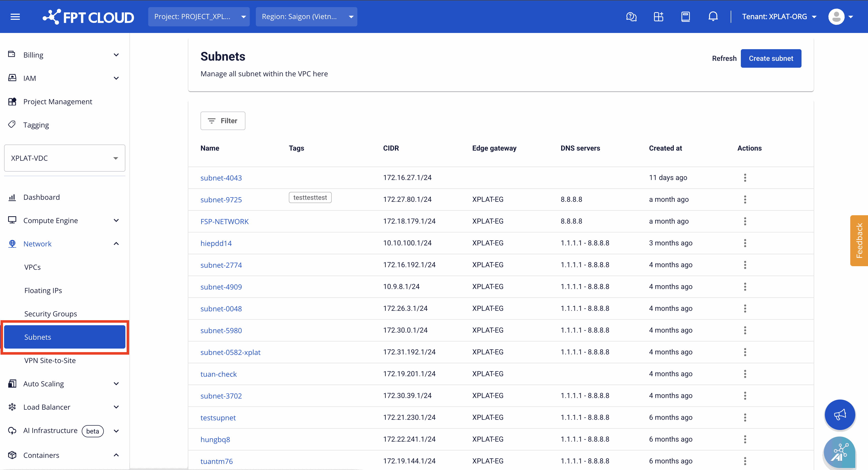Screen dimensions: 868x470
Task: Open actions menu for FSP-NETWORK row
Action: [745, 221]
